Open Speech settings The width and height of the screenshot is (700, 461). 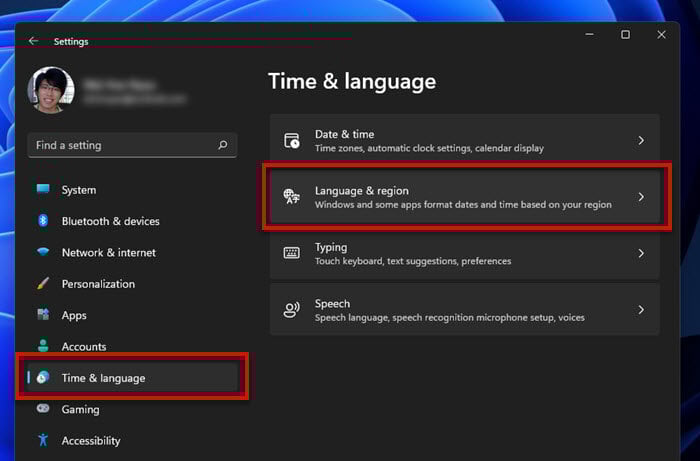coord(465,310)
